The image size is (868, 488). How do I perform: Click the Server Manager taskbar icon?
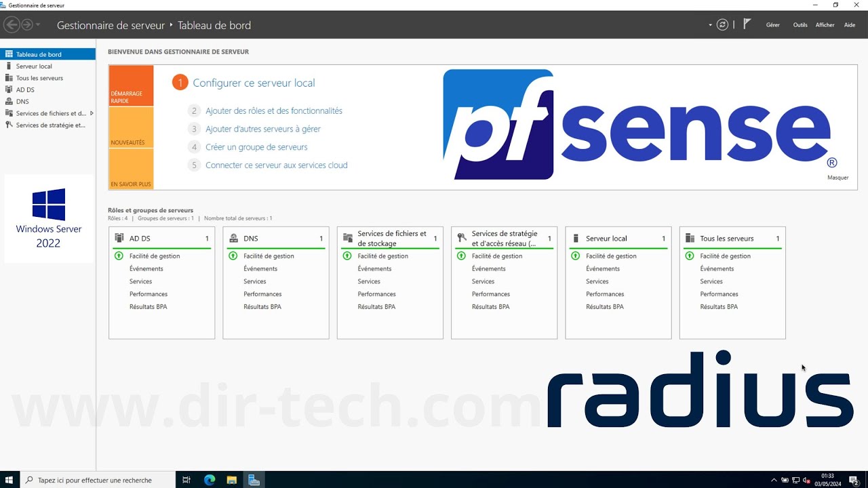click(x=254, y=480)
